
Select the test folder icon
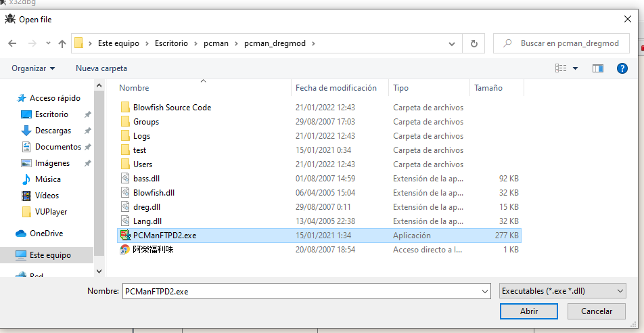pyautogui.click(x=125, y=150)
